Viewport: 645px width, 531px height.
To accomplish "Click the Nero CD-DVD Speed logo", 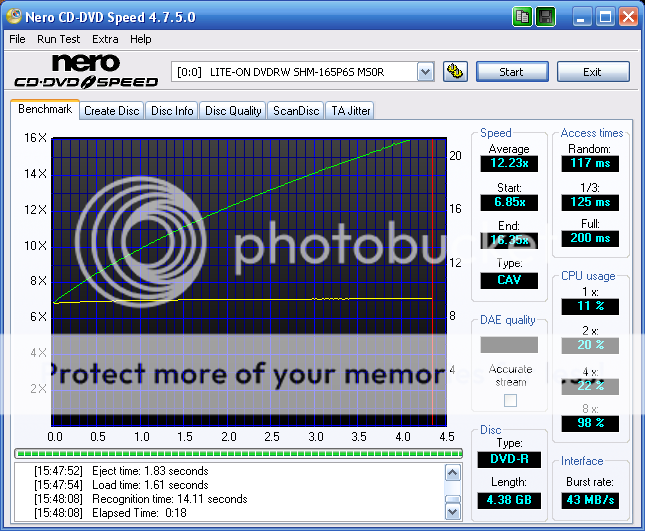I will (85, 72).
